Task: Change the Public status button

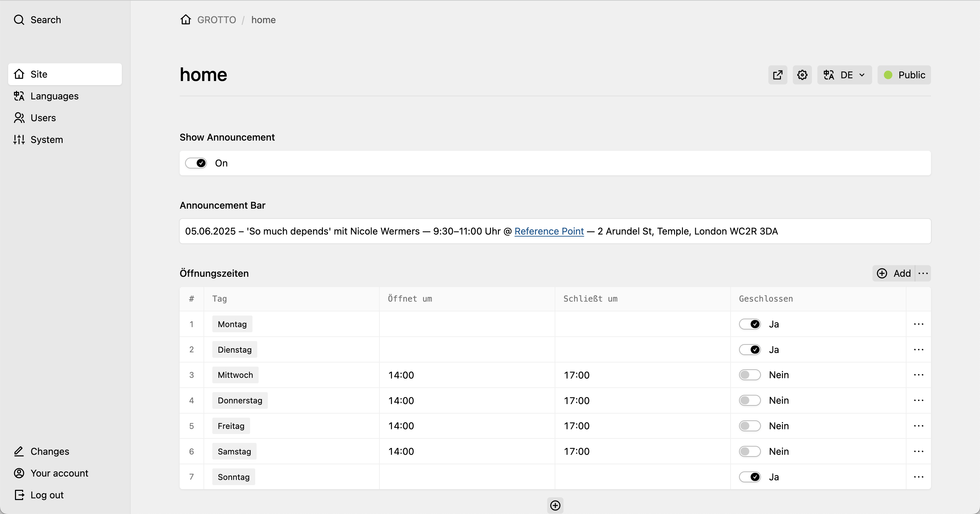Action: tap(904, 75)
